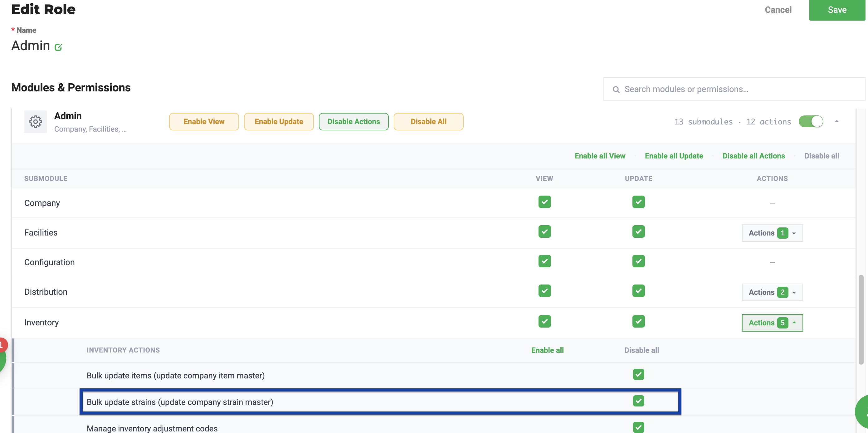The height and width of the screenshot is (433, 868).
Task: Open Distribution Actions dropdown
Action: (772, 293)
